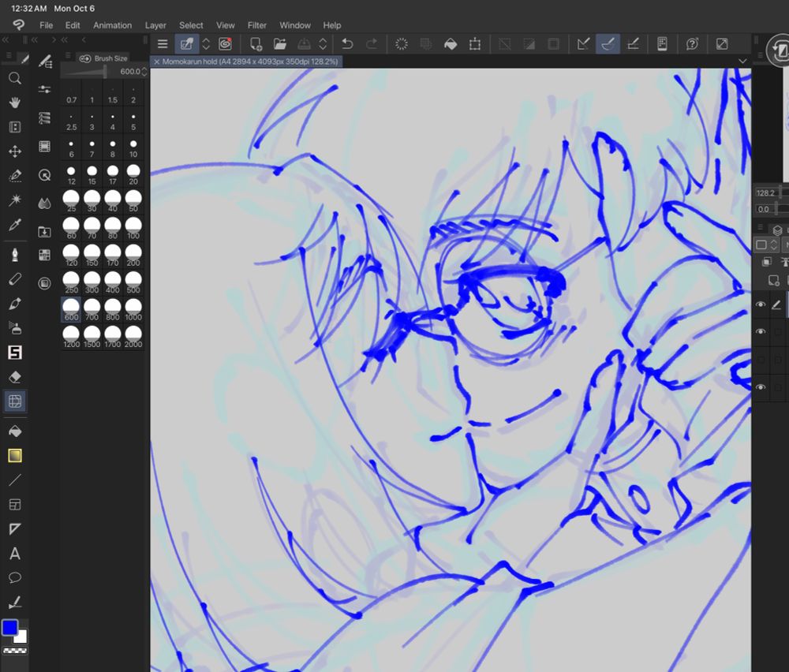The height and width of the screenshot is (672, 789).
Task: Select the Brush tool
Action: pyautogui.click(x=14, y=304)
